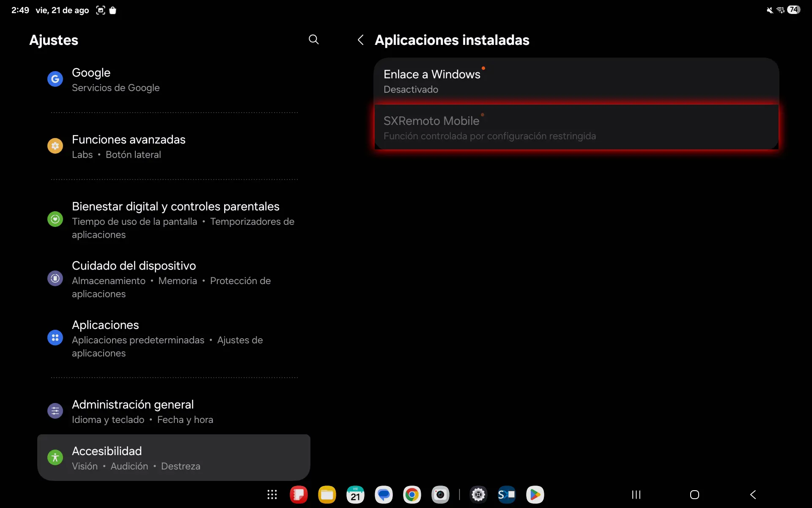The width and height of the screenshot is (812, 508).
Task: Open Enlace a Windows accessibility service
Action: (576, 81)
